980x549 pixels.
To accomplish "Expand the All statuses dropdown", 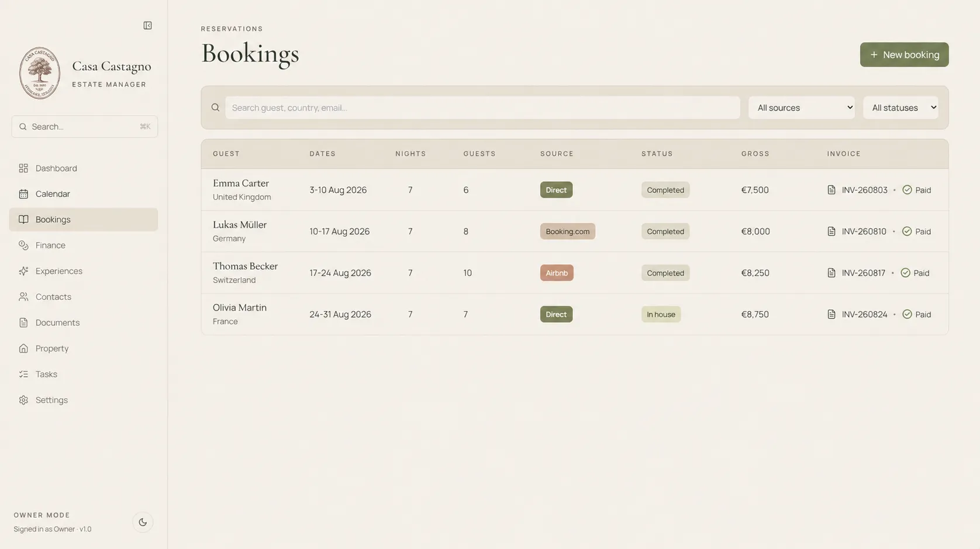I will coord(900,108).
